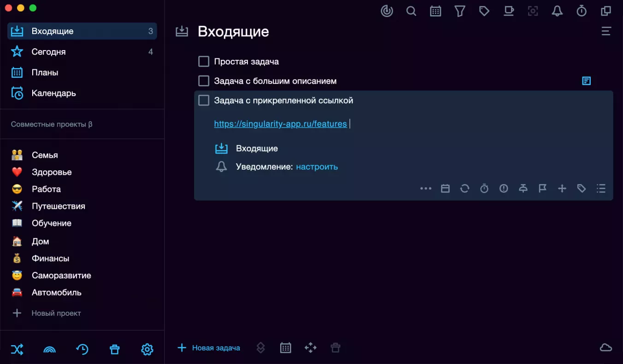
Task: Click the rainbow arc icon in sidebar footer
Action: coord(49,350)
